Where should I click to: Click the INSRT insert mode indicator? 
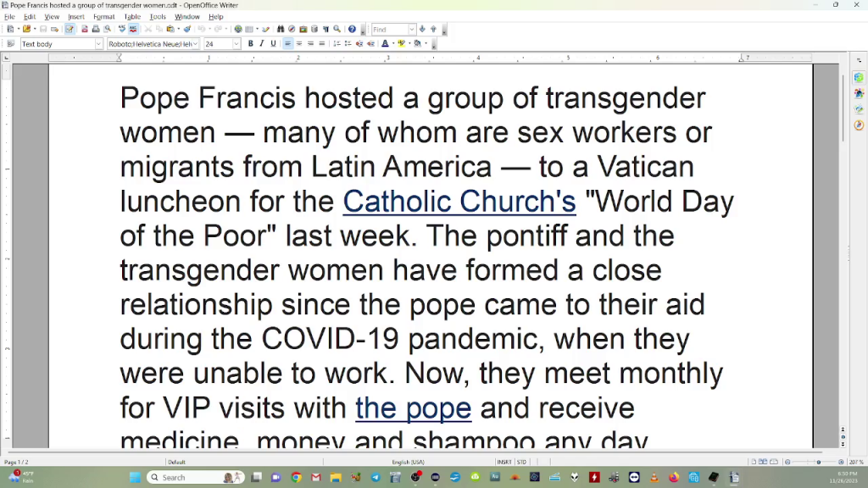504,462
